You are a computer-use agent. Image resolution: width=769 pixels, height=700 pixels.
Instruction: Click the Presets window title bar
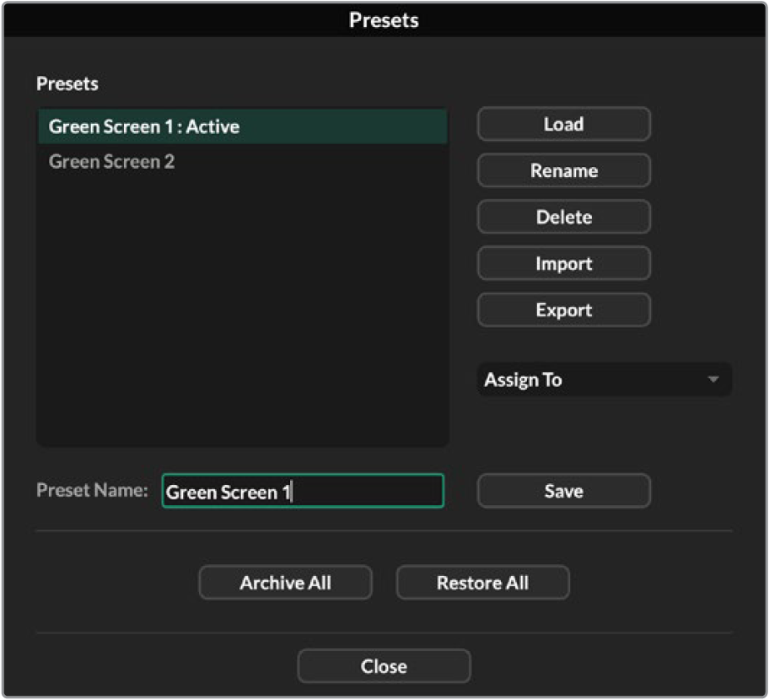pyautogui.click(x=384, y=20)
